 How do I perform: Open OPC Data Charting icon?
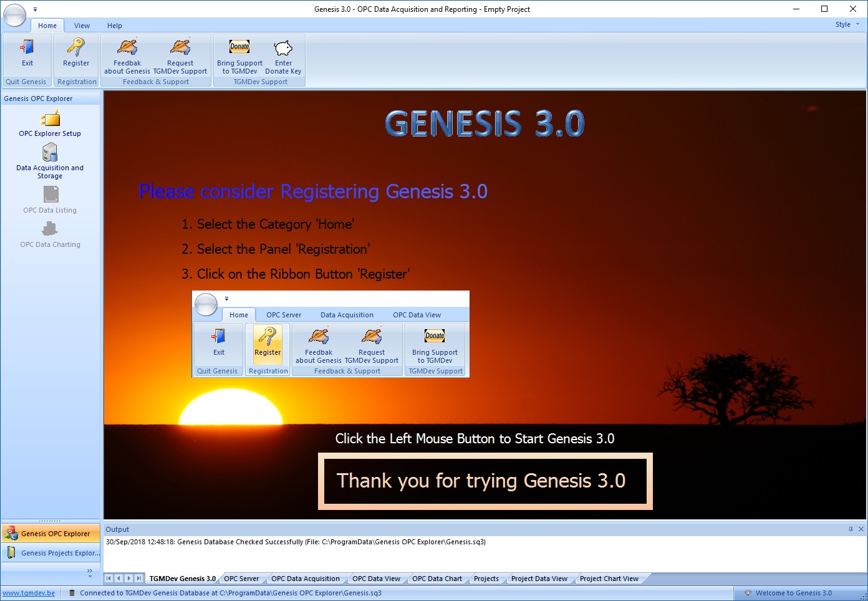(x=50, y=229)
